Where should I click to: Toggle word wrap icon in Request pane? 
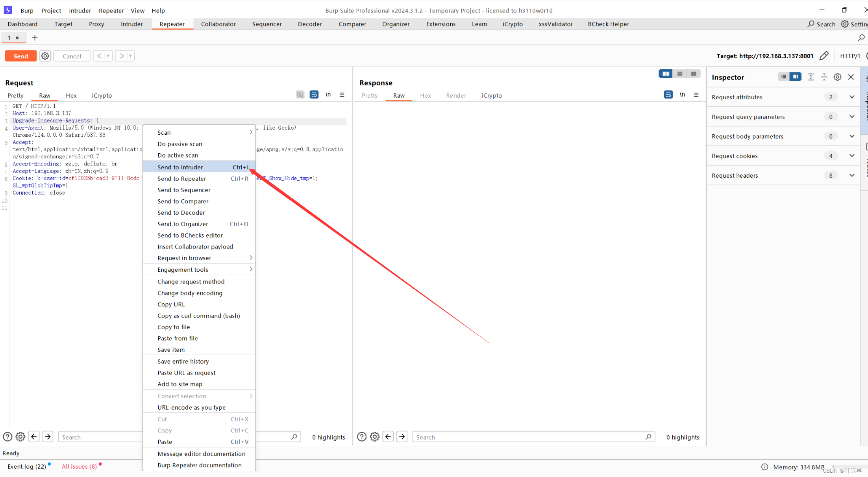(314, 95)
